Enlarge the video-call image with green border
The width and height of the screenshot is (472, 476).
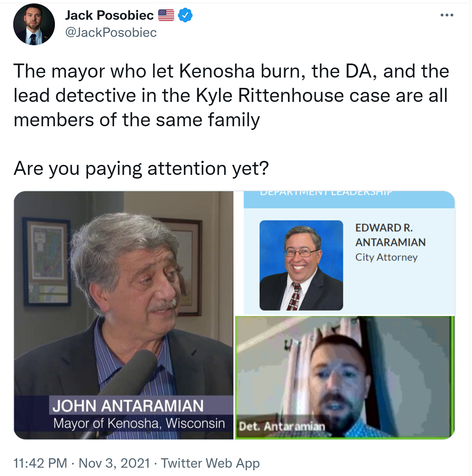pyautogui.click(x=345, y=378)
